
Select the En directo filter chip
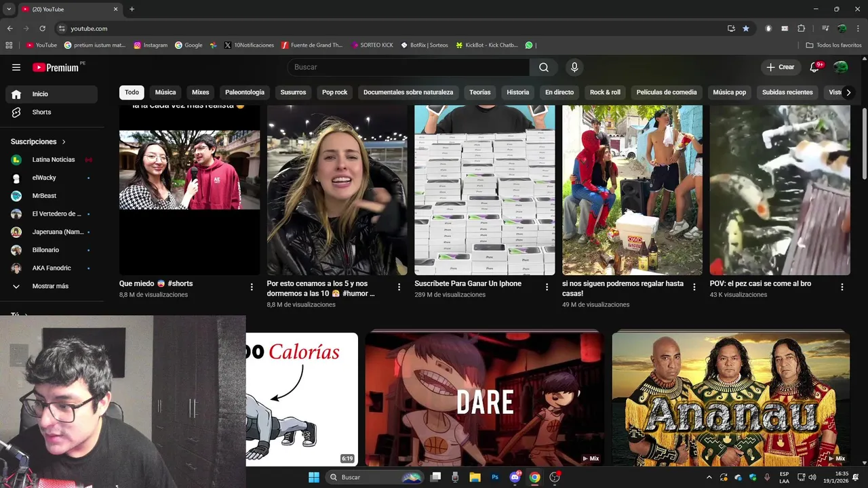559,92
